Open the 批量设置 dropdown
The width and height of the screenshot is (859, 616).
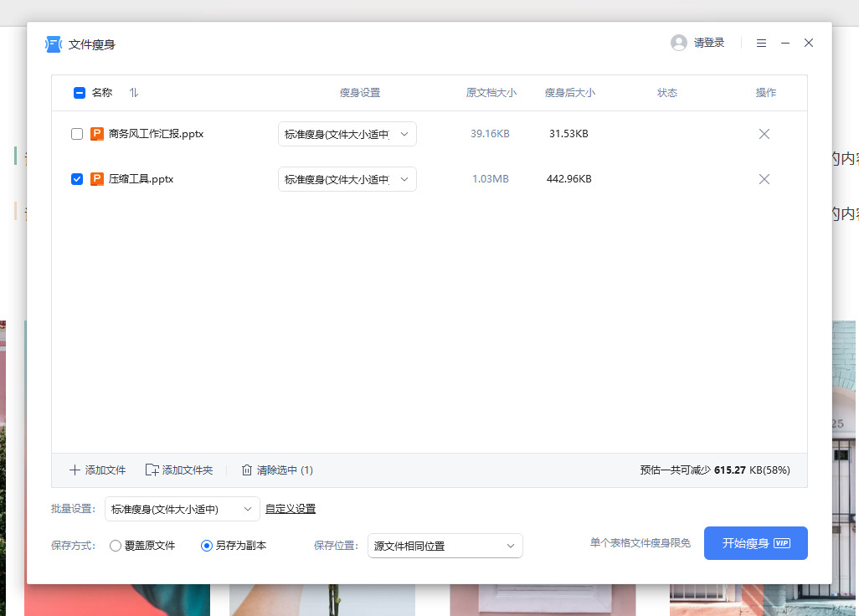click(x=182, y=509)
